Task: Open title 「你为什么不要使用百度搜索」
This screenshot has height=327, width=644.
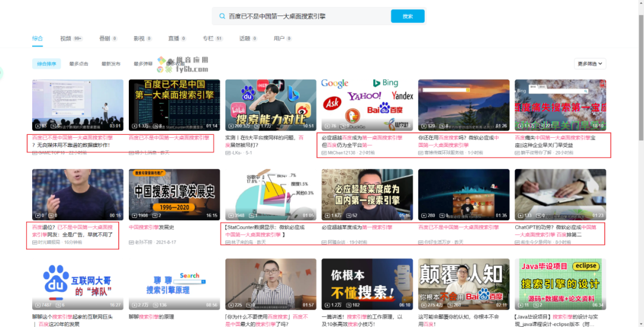Action: [267, 320]
